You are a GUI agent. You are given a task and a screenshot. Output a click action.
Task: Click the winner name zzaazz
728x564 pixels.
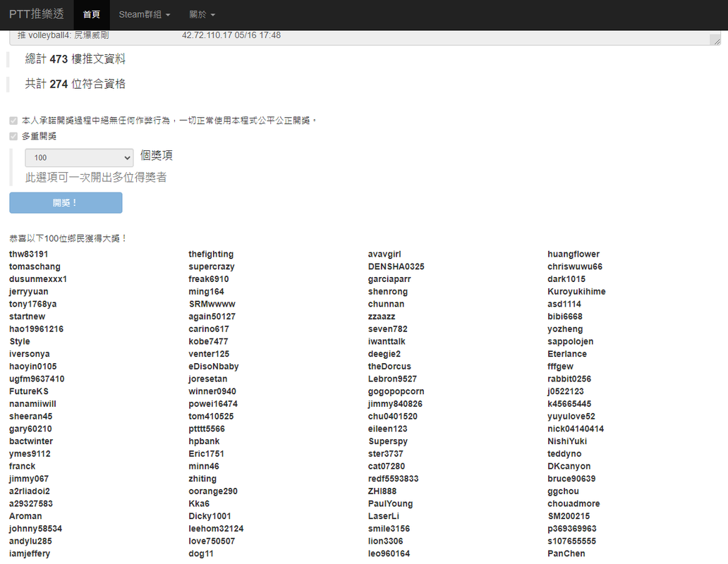click(382, 317)
